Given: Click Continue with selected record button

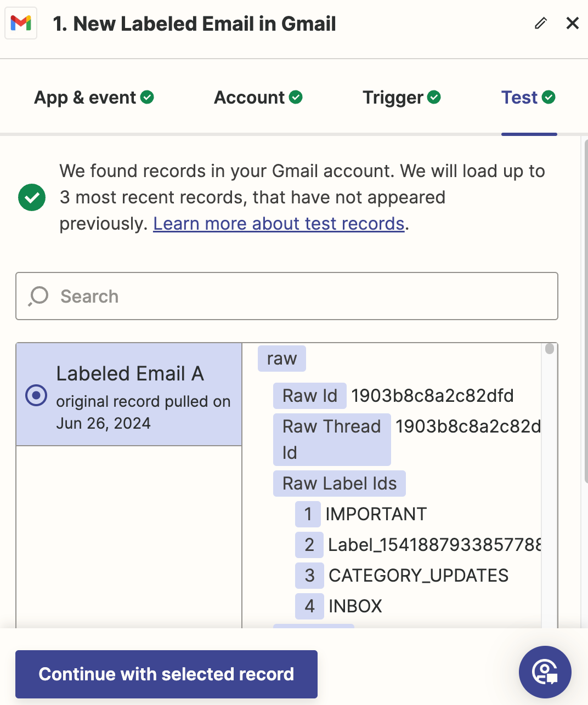Looking at the screenshot, I should 166,674.
